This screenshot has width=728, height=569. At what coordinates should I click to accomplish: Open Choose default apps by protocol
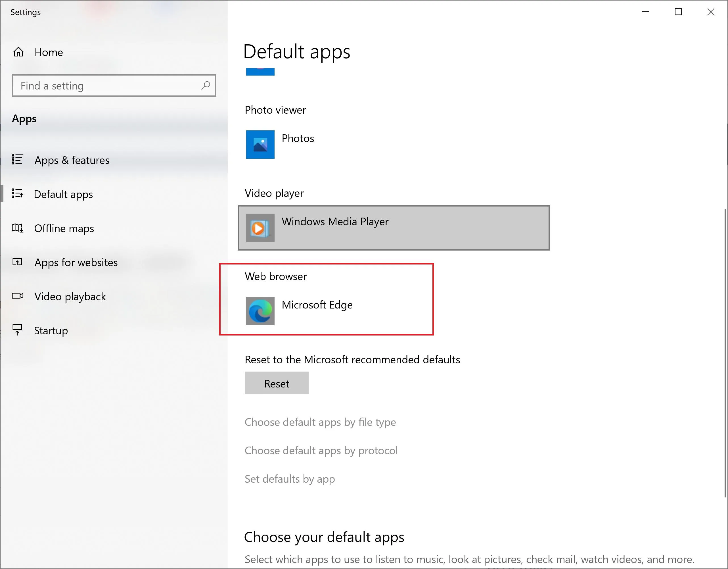pyautogui.click(x=321, y=451)
